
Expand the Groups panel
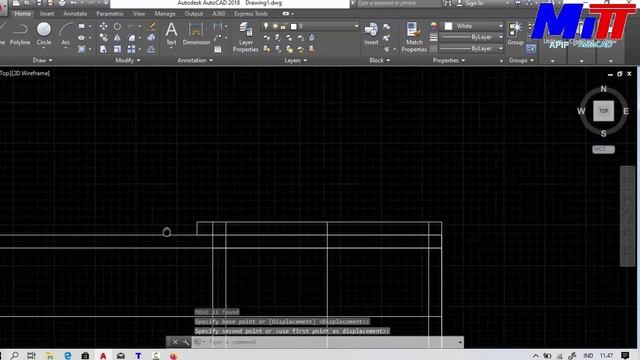(x=521, y=60)
